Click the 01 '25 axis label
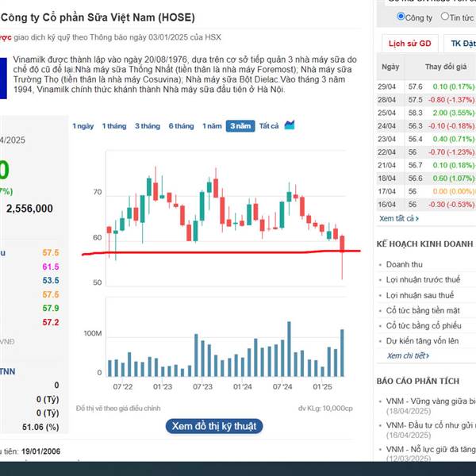This screenshot has width=476, height=476. (322, 387)
